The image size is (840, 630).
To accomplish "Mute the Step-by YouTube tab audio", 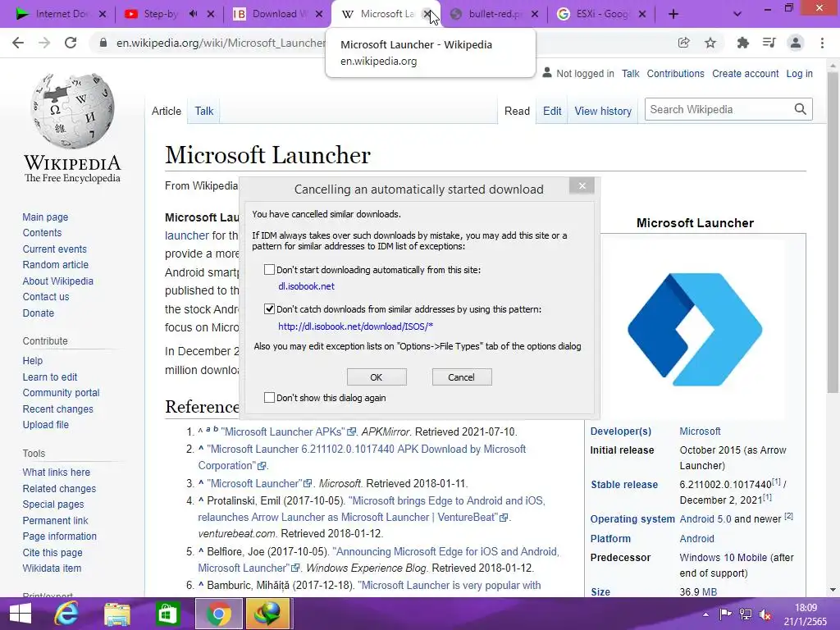I will coord(194,14).
